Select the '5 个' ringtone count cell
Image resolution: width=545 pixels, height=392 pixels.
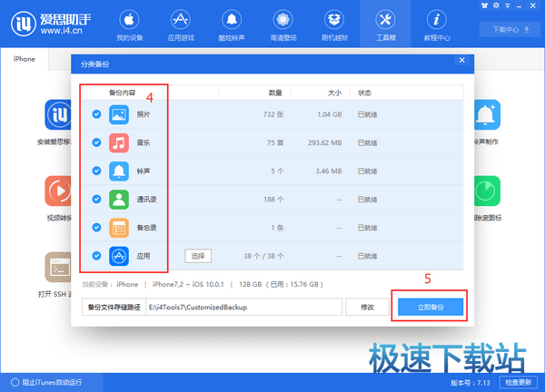pyautogui.click(x=277, y=171)
